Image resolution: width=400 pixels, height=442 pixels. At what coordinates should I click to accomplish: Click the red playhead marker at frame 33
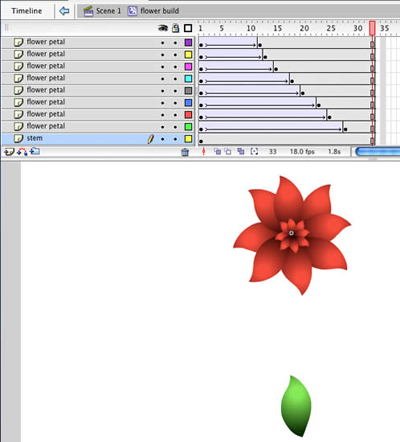(372, 28)
